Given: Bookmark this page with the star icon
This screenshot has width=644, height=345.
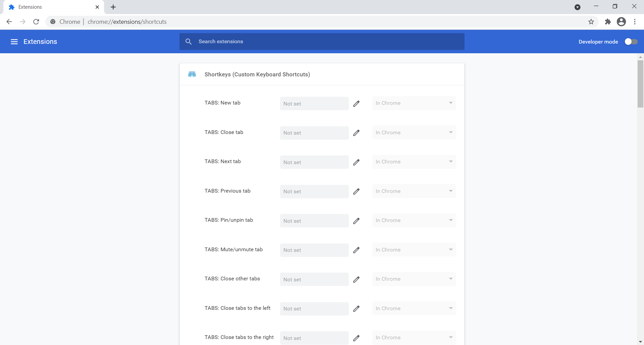Looking at the screenshot, I should click(591, 22).
